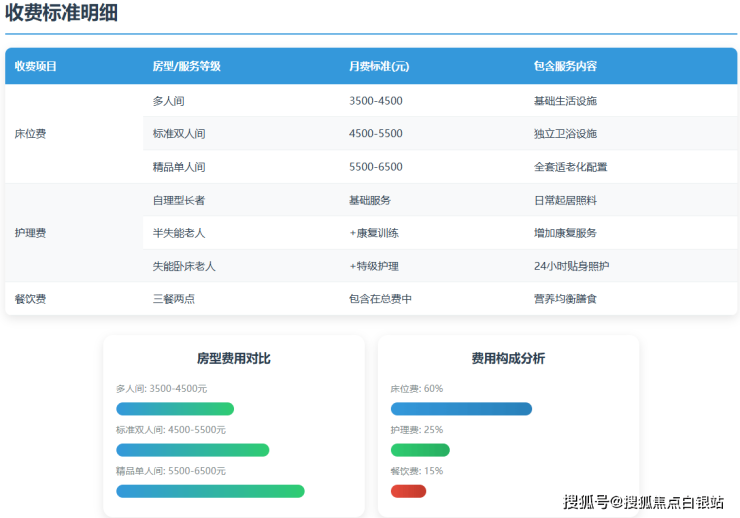Click the 房型费用对比 card title
The height and width of the screenshot is (518, 740).
pyautogui.click(x=233, y=358)
